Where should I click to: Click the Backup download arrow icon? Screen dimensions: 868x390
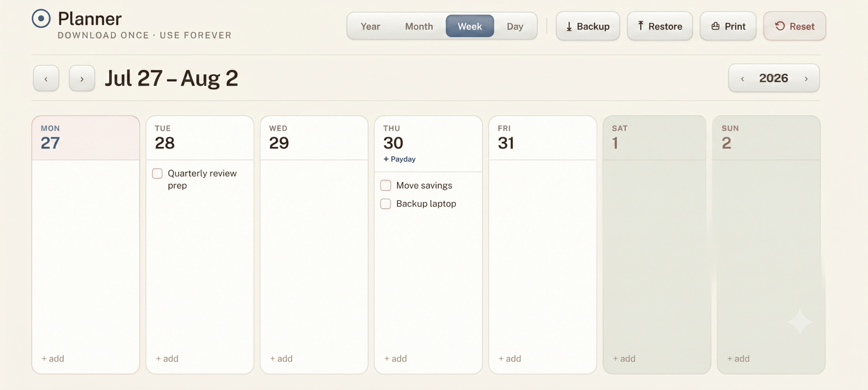click(569, 27)
